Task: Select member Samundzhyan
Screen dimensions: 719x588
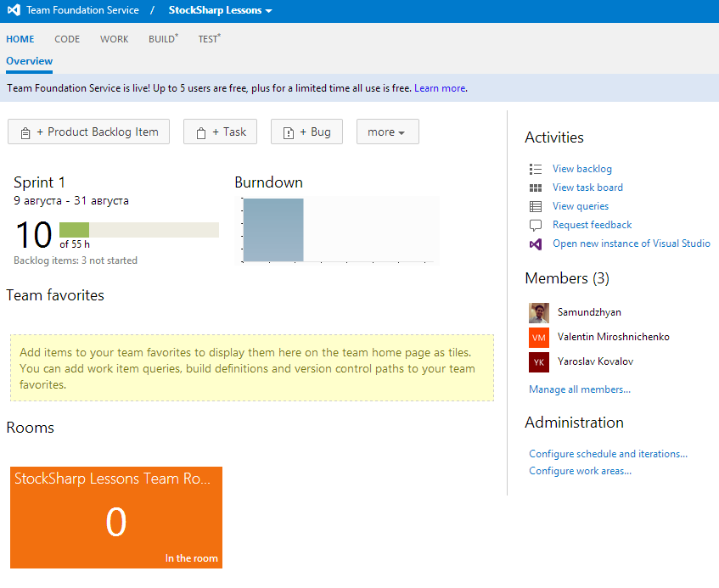Action: tap(589, 312)
